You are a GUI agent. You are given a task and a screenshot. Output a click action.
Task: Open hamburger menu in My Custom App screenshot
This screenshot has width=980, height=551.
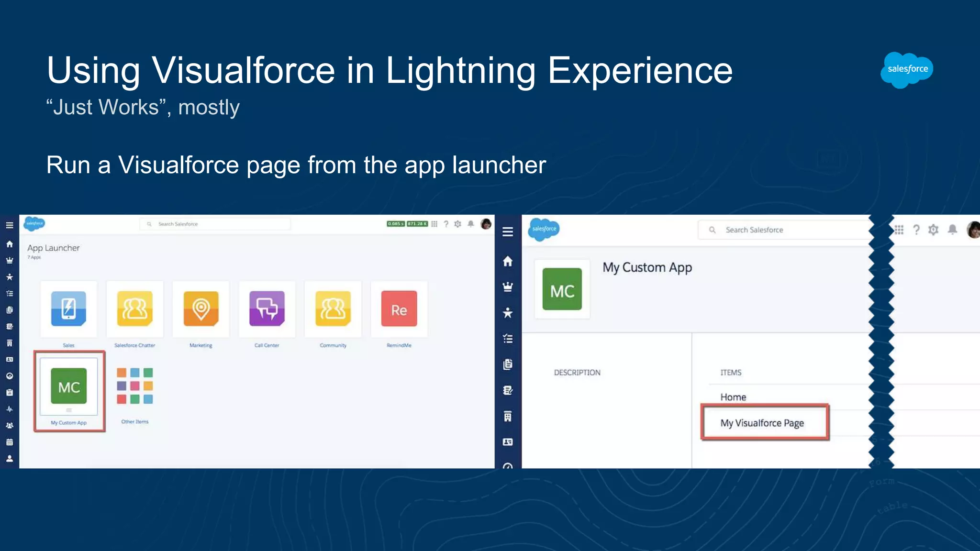(508, 231)
